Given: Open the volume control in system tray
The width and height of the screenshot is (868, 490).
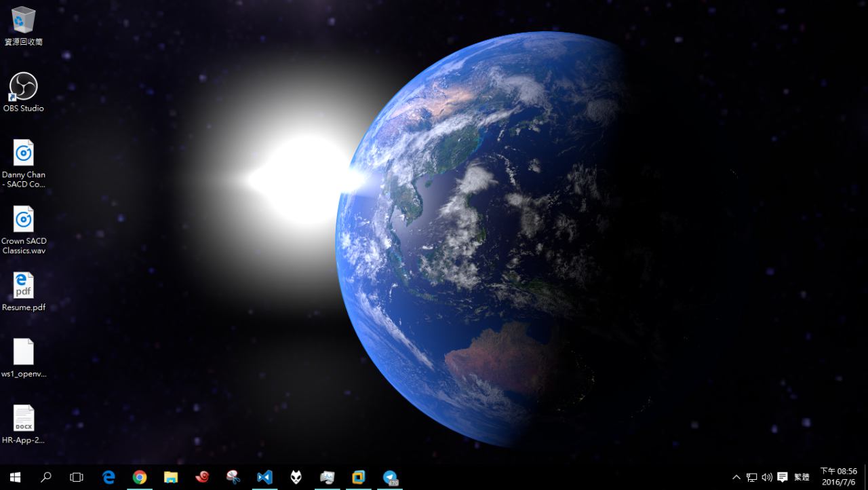Looking at the screenshot, I should click(767, 477).
